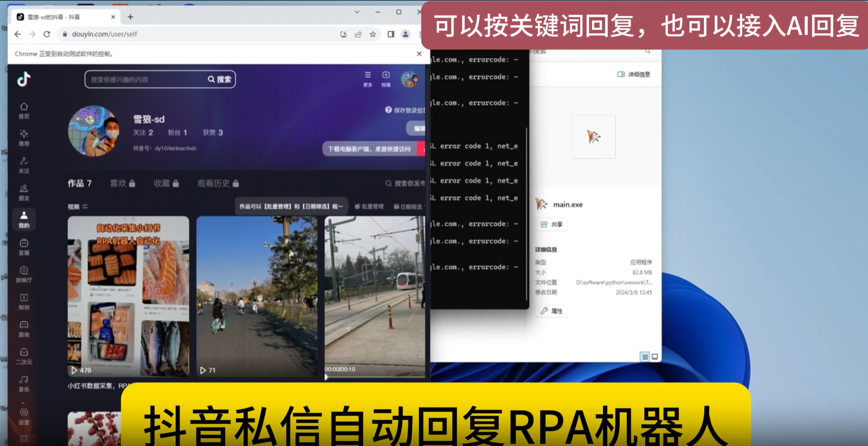Click the 搜索你发布 works search field

click(405, 183)
